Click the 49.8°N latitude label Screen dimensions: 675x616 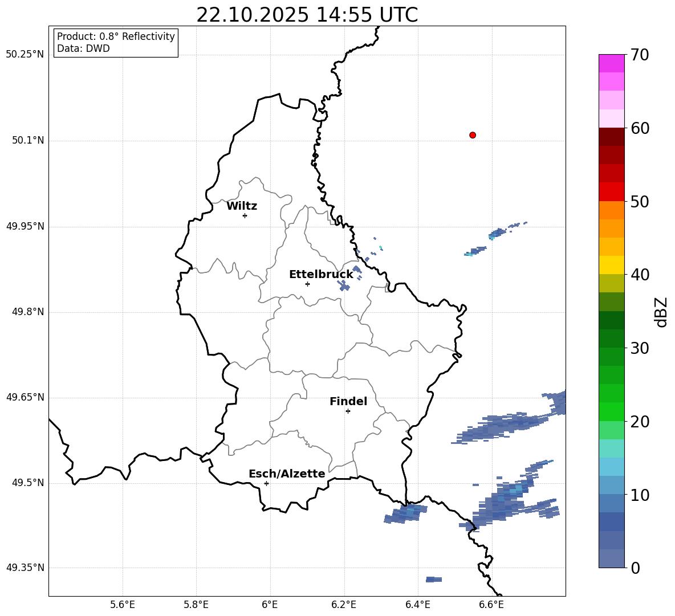(28, 312)
